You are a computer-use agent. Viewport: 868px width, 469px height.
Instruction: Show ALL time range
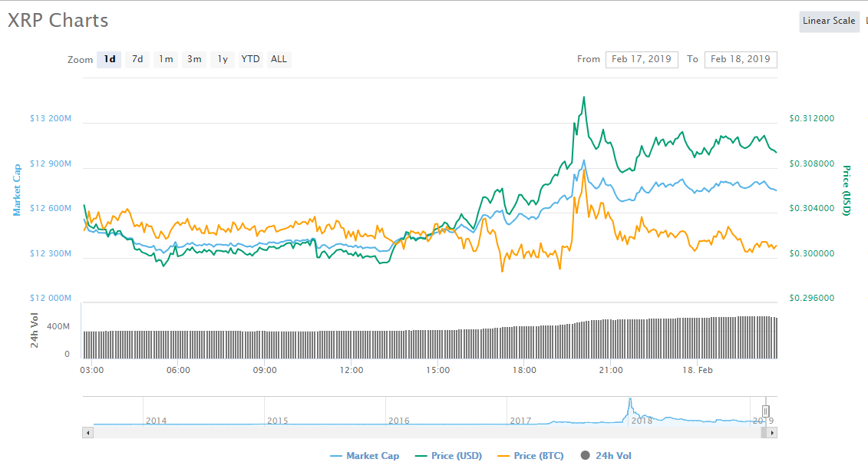coord(279,59)
